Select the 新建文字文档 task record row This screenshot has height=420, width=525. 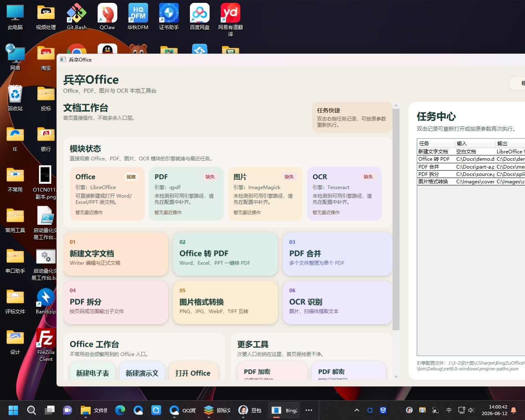471,152
